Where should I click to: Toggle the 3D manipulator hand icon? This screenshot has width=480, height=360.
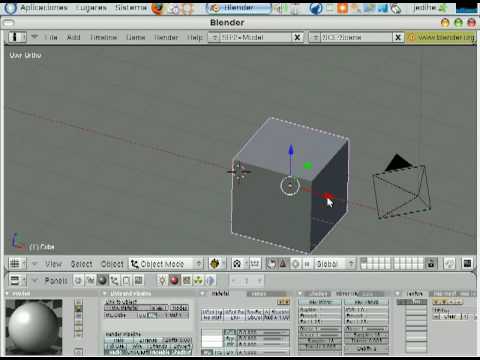[272, 264]
